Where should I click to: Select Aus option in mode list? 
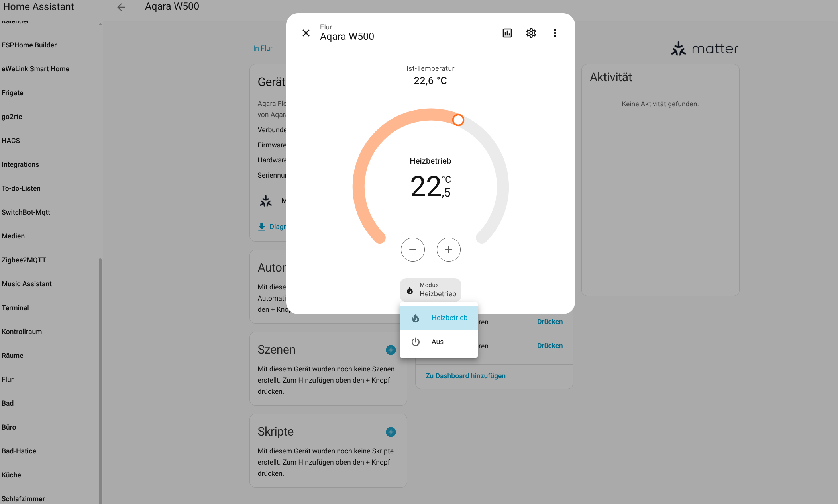click(438, 342)
